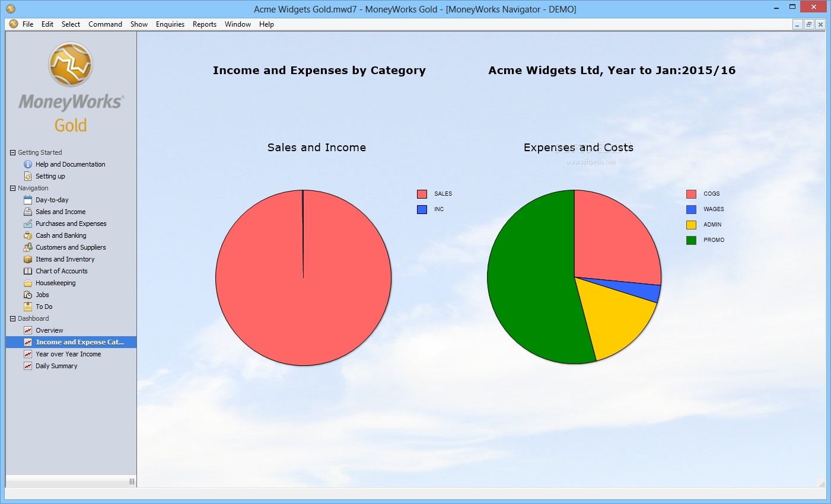This screenshot has height=504, width=831.
Task: Click the Overview dashboard chart icon
Action: (x=28, y=330)
